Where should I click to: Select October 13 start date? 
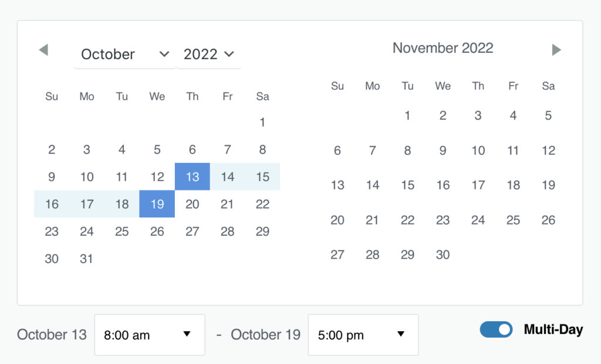click(x=192, y=176)
